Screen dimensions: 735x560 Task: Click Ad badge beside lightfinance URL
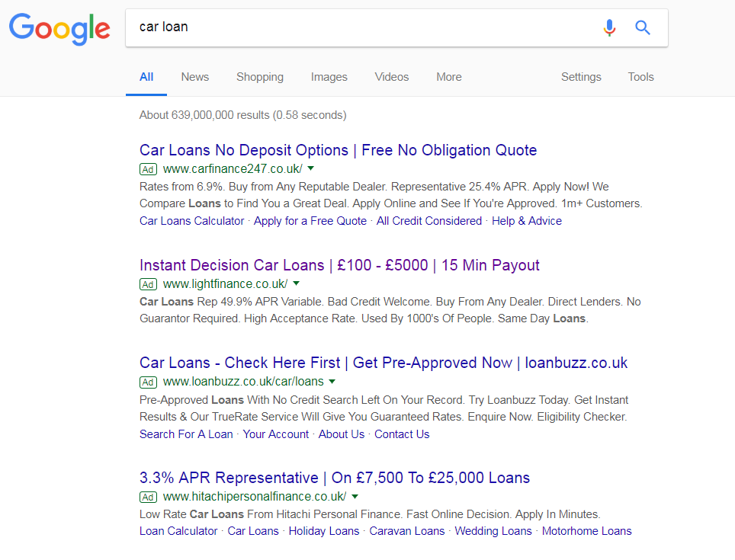(148, 284)
